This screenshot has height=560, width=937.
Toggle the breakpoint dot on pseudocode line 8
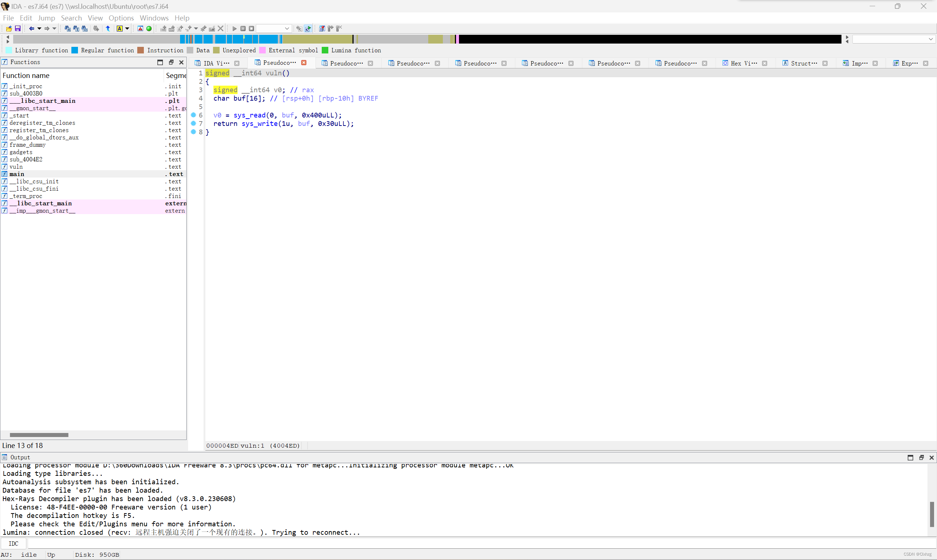click(x=193, y=132)
